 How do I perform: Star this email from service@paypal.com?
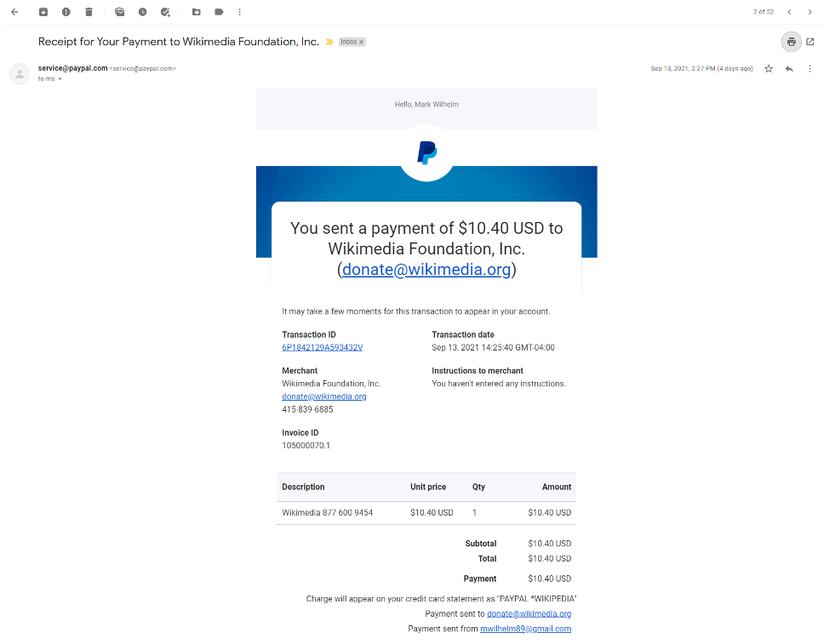pos(769,69)
